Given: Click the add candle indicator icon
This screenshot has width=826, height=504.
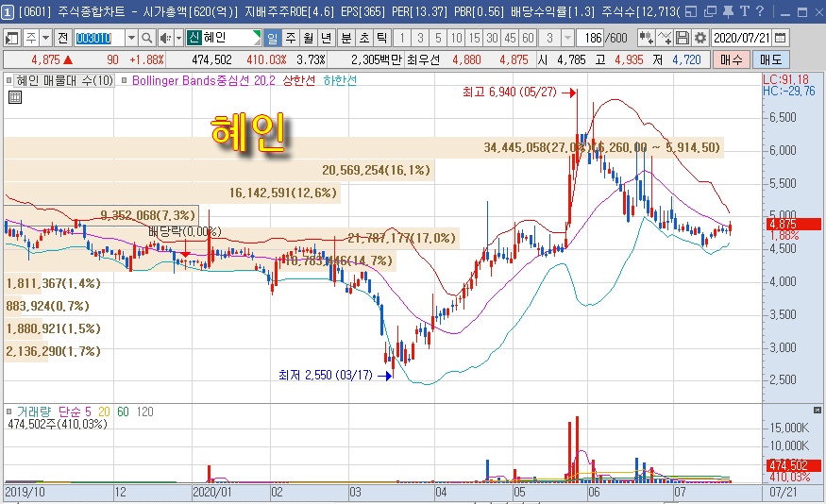Looking at the screenshot, I should tap(646, 38).
